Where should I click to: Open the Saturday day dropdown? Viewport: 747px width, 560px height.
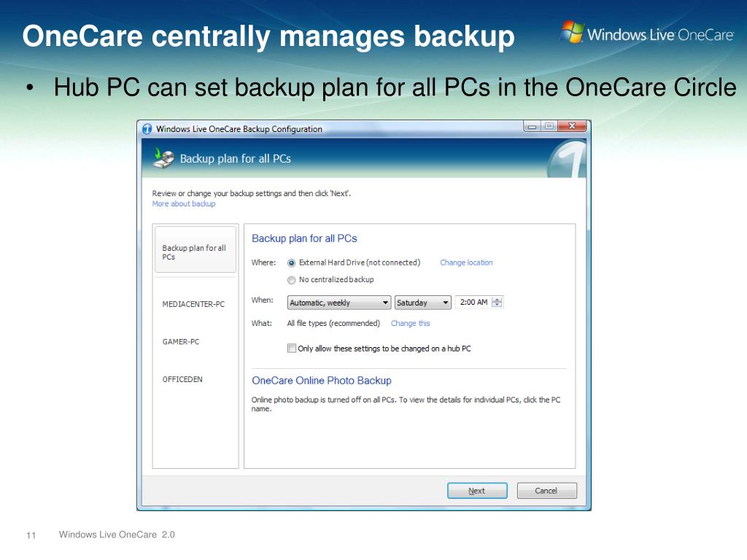[x=423, y=303]
